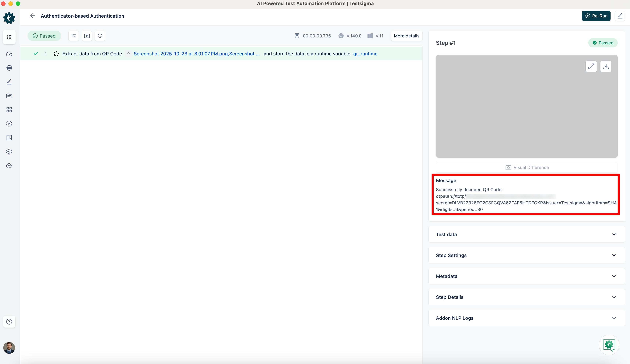The height and width of the screenshot is (364, 630).
Task: Open the settings gear in sidebar
Action: pyautogui.click(x=9, y=152)
